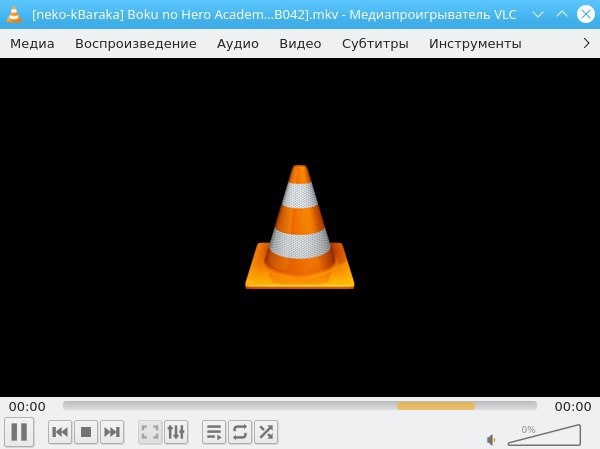Adjust the volume slider at 0%

[x=544, y=435]
